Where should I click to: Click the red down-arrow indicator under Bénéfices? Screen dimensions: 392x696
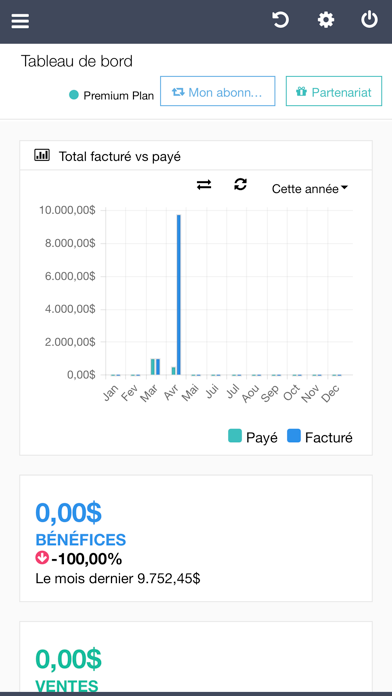coord(42,558)
